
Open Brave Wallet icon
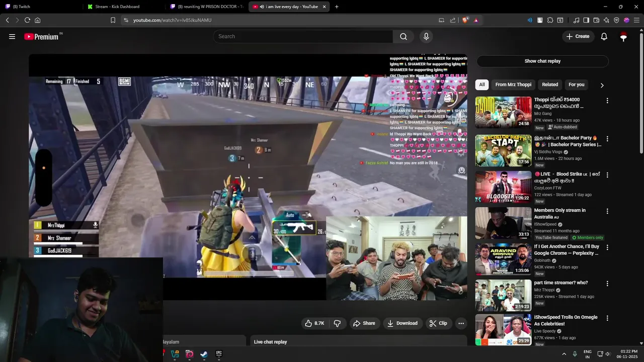596,20
